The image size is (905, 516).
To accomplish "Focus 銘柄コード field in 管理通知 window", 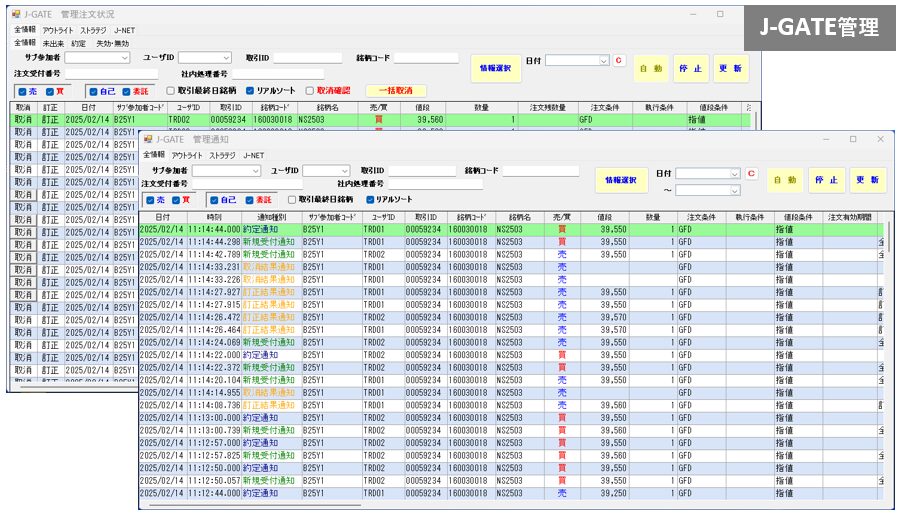I will (x=541, y=171).
